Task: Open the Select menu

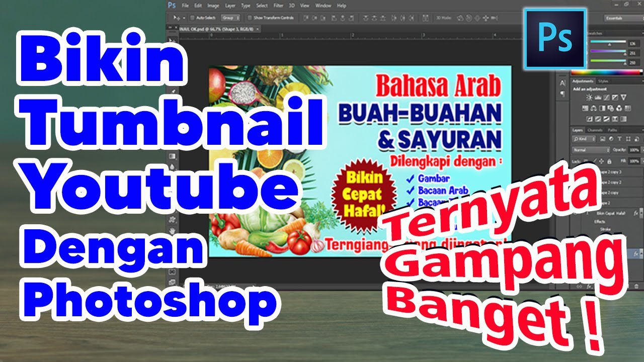Action: pyautogui.click(x=262, y=6)
